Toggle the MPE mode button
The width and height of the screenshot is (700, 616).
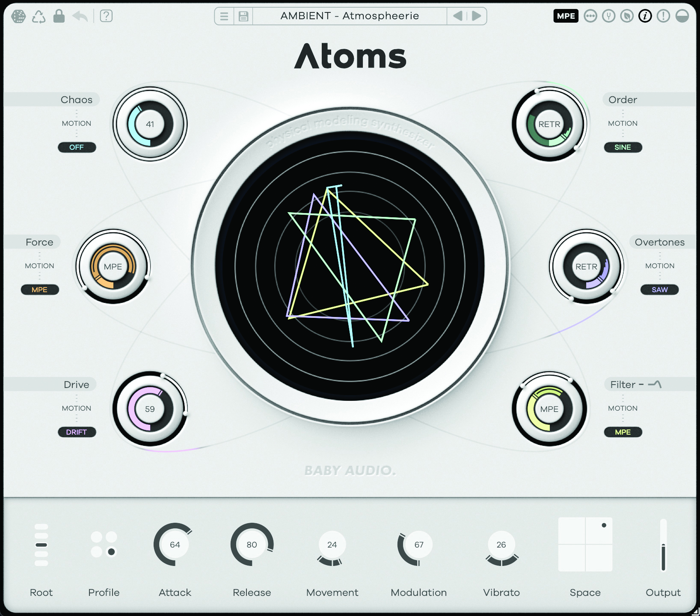tap(566, 16)
